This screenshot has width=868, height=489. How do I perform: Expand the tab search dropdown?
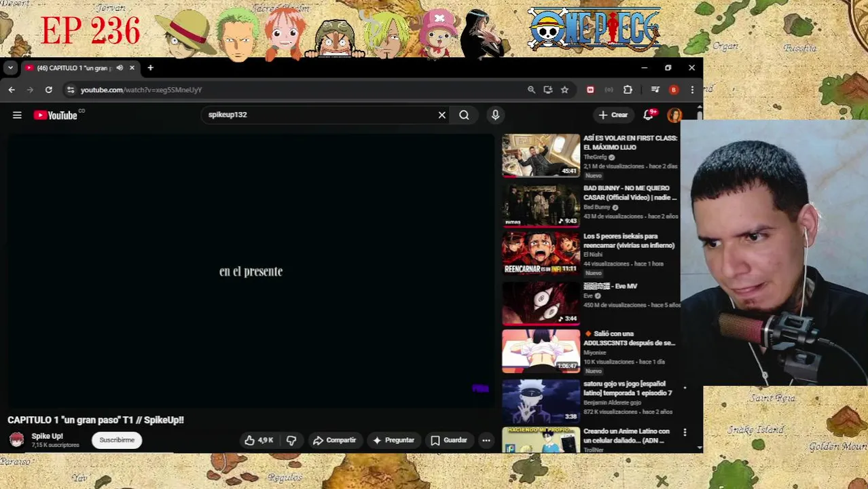click(x=10, y=68)
